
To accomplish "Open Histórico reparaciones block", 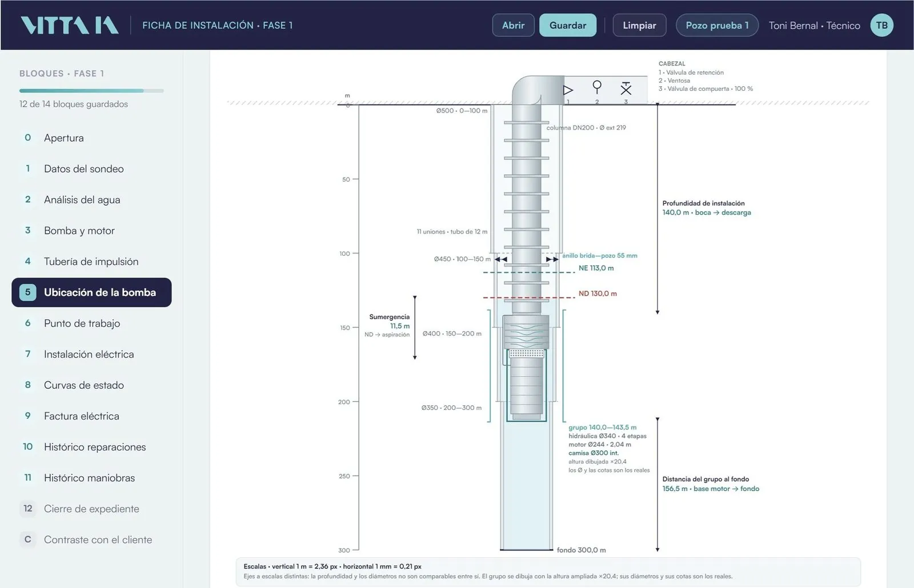I will [91, 446].
